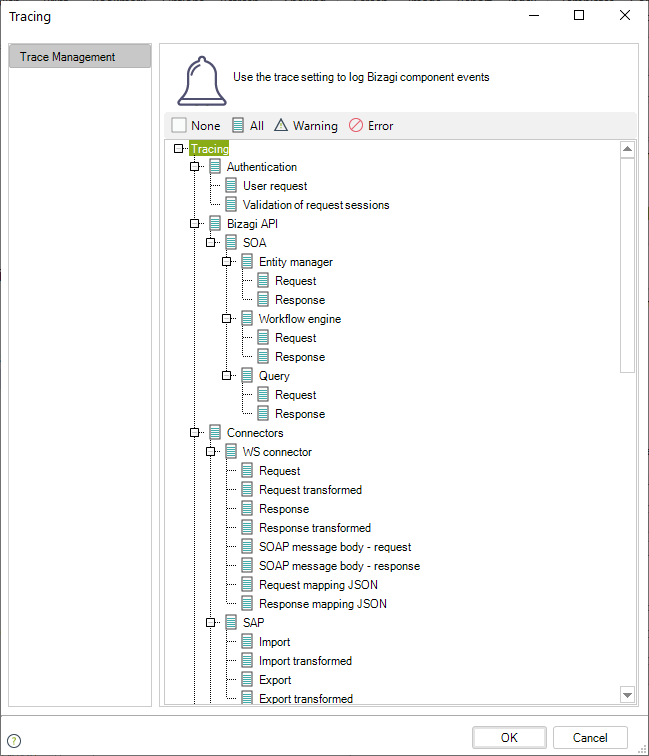The height and width of the screenshot is (756, 649).
Task: Click the trace icon beside User request
Action: click(x=231, y=186)
